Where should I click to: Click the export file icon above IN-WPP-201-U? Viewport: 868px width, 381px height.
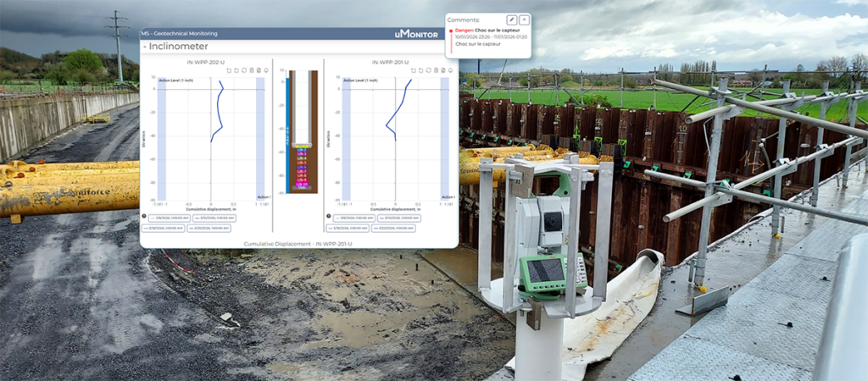click(x=442, y=70)
